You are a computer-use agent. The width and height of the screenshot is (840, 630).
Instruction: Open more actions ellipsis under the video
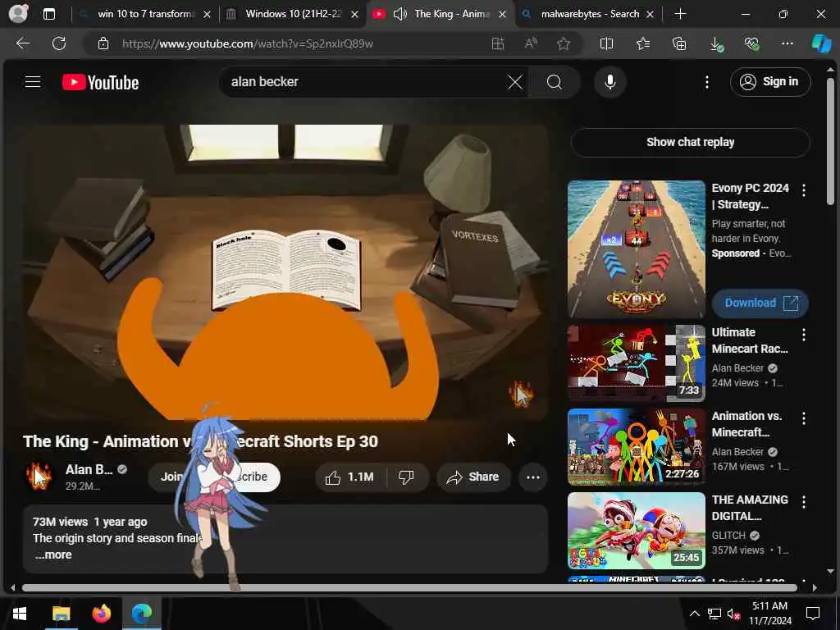[x=533, y=477]
